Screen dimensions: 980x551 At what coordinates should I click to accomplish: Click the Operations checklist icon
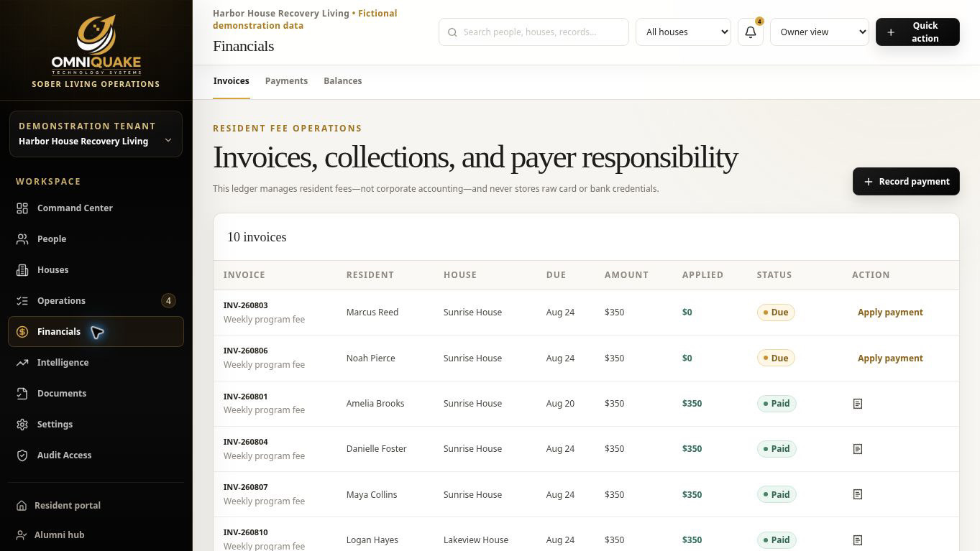coord(22,301)
